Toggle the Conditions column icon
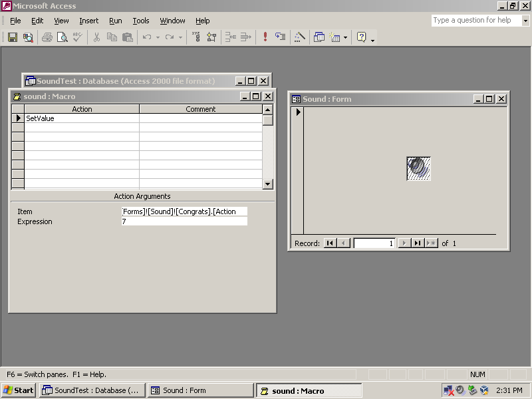 tap(211, 37)
